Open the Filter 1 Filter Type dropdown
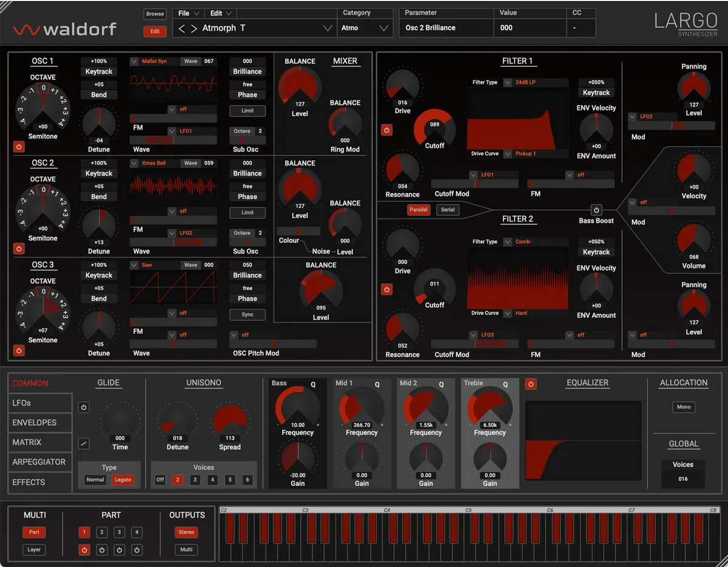 pyautogui.click(x=508, y=82)
